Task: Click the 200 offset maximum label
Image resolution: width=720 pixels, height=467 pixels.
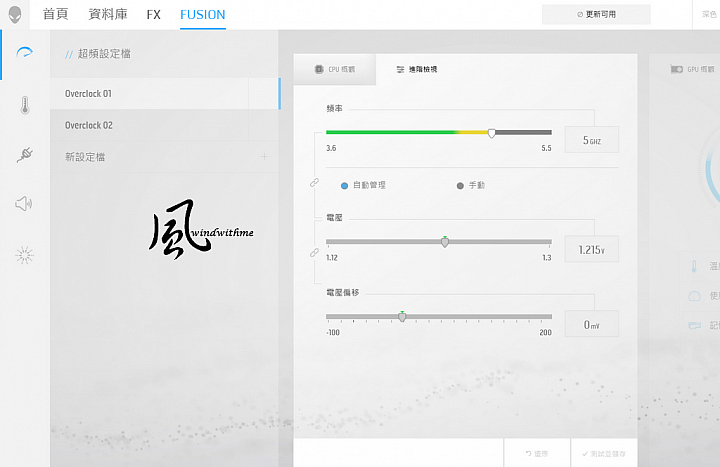Action: click(x=546, y=332)
